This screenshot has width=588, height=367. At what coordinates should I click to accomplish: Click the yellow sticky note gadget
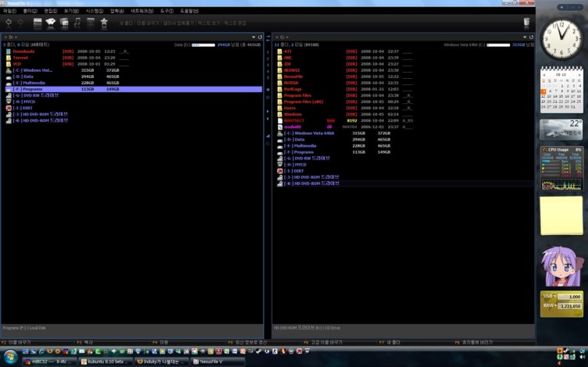tap(561, 216)
